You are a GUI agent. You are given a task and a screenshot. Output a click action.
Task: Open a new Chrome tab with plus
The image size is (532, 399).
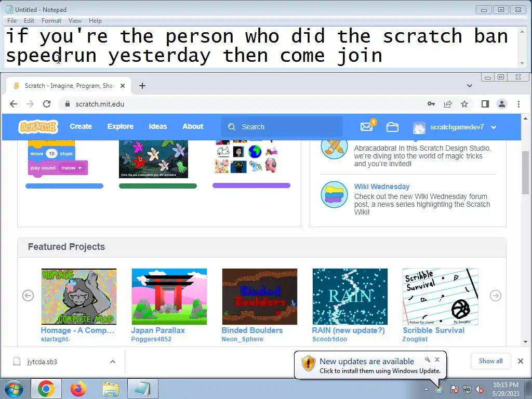click(142, 86)
